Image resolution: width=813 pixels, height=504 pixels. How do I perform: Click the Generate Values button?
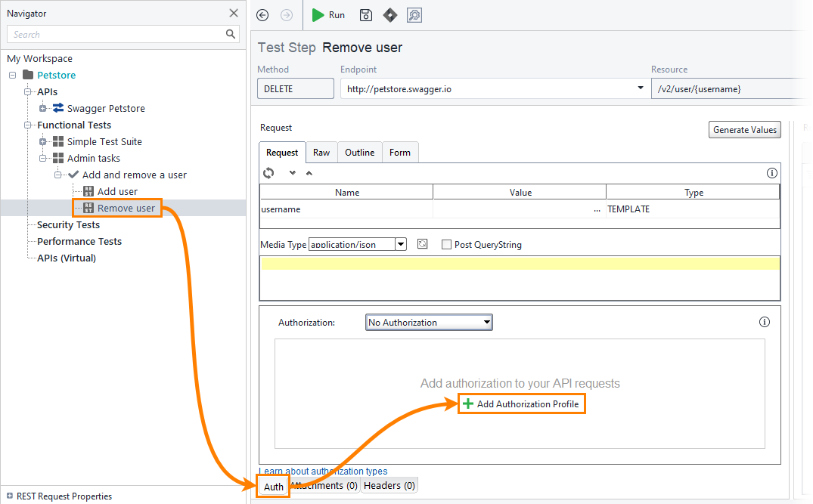pos(744,130)
